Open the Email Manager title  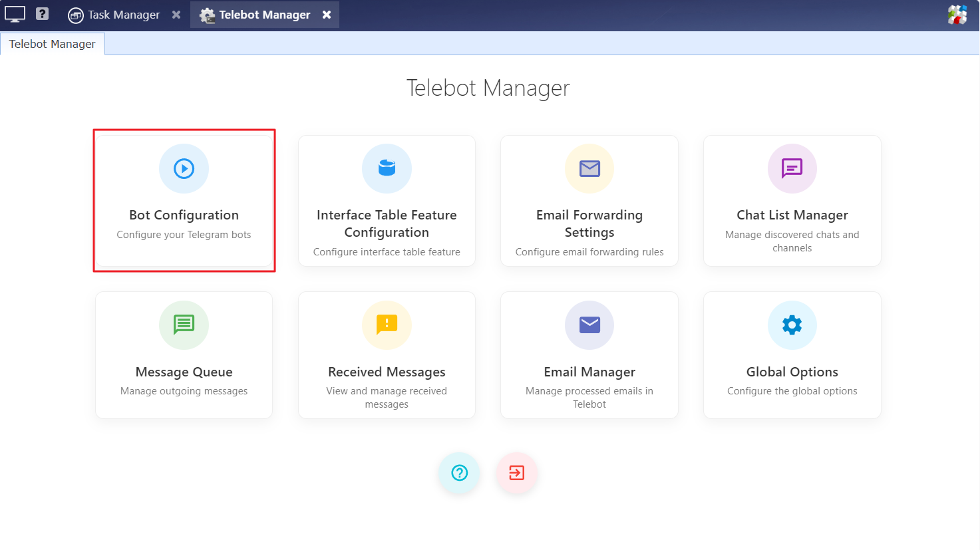tap(589, 372)
